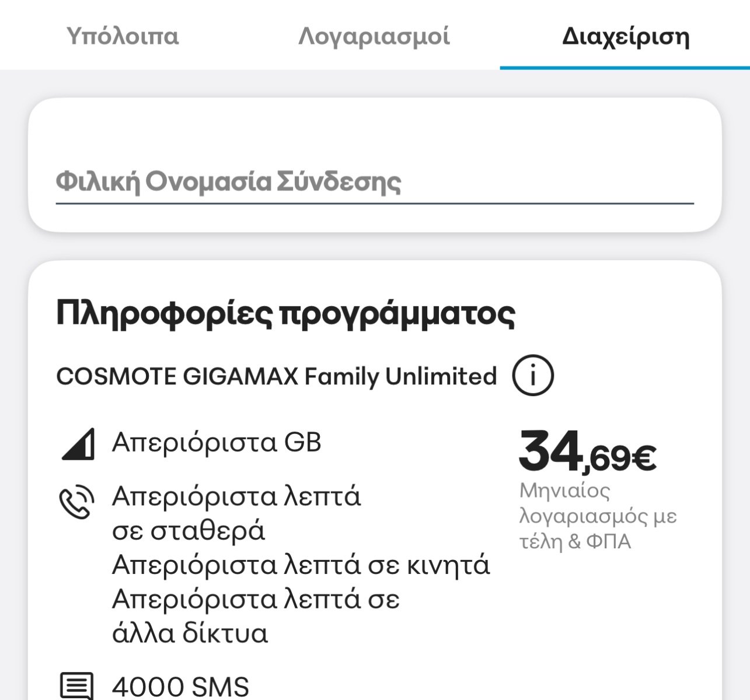Tap Μηνιαίος λογαριασμός με τέλη & ΦΠΑ text

pyautogui.click(x=597, y=516)
